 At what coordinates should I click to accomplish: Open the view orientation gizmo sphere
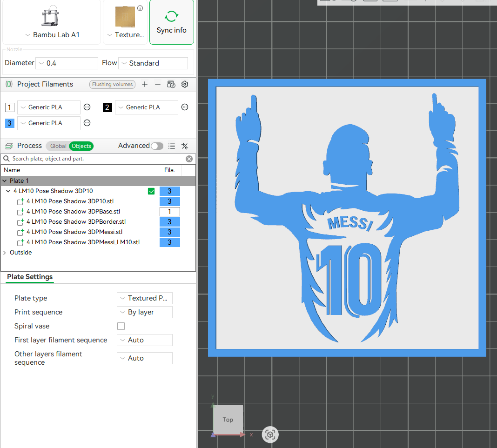[x=270, y=435]
